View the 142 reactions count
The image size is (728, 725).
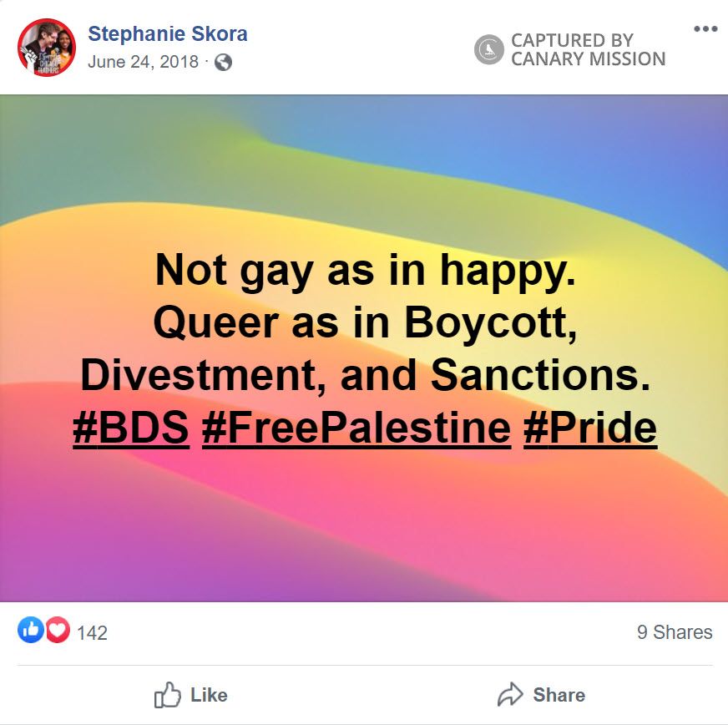(92, 632)
